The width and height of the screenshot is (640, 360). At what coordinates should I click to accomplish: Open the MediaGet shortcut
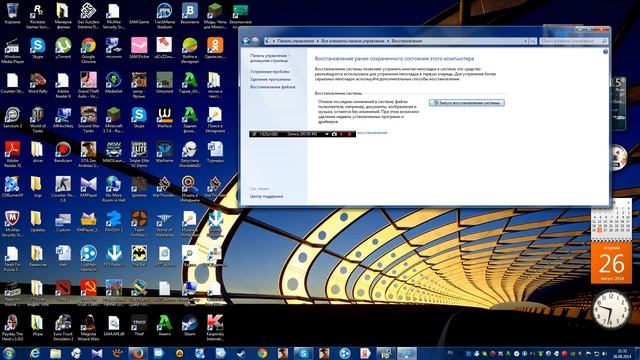pyautogui.click(x=113, y=83)
